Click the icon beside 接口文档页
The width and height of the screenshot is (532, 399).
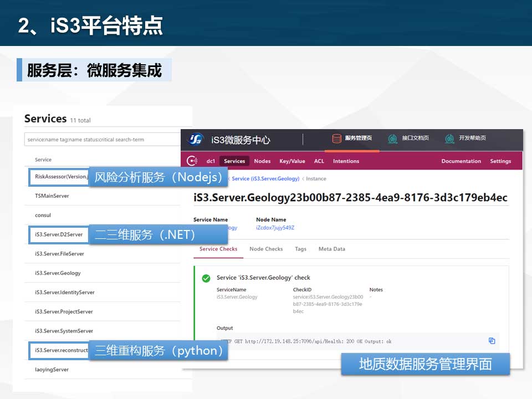click(x=392, y=139)
